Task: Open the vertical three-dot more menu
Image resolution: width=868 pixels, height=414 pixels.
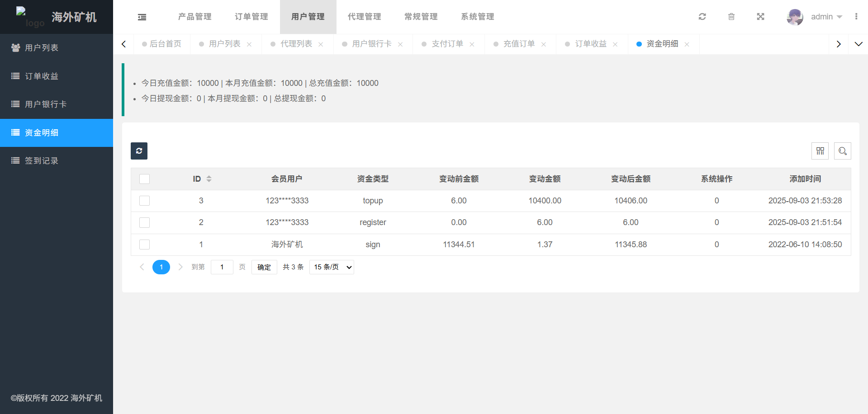Action: [x=856, y=17]
